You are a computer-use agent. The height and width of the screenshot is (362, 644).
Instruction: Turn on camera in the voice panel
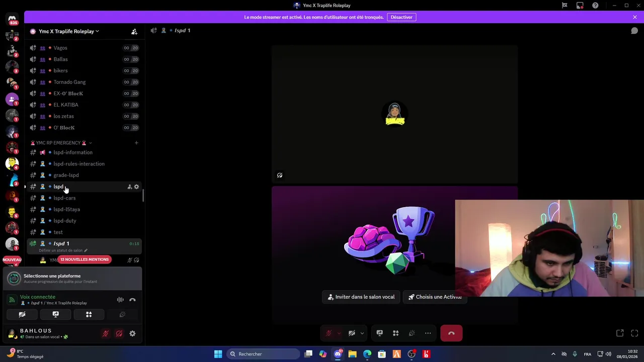[22, 314]
